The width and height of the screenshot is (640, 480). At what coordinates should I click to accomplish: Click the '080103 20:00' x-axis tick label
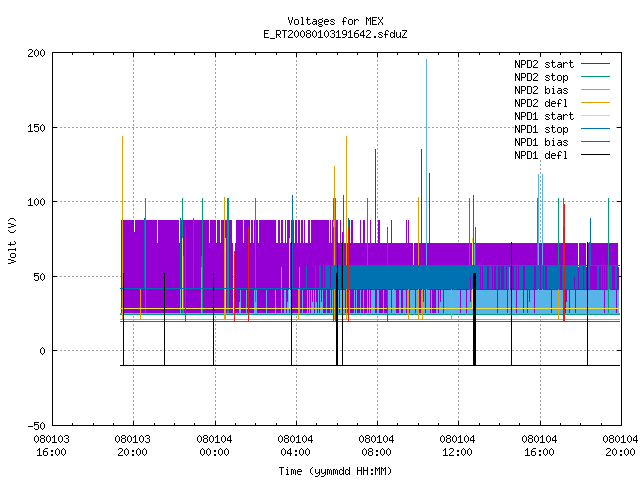(133, 446)
